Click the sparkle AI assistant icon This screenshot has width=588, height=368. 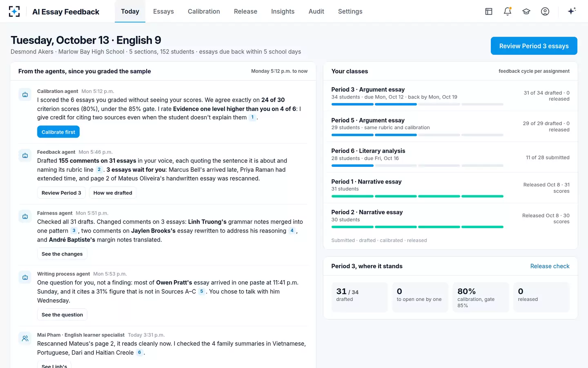pyautogui.click(x=572, y=11)
